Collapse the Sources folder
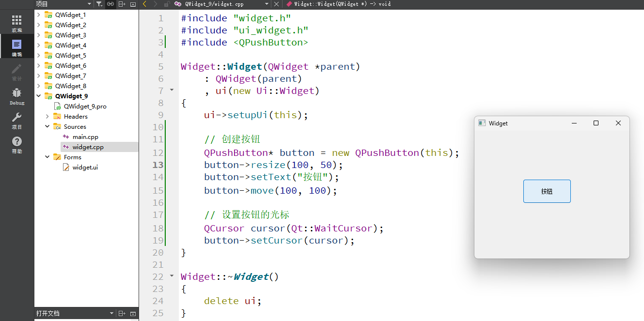 pyautogui.click(x=47, y=126)
